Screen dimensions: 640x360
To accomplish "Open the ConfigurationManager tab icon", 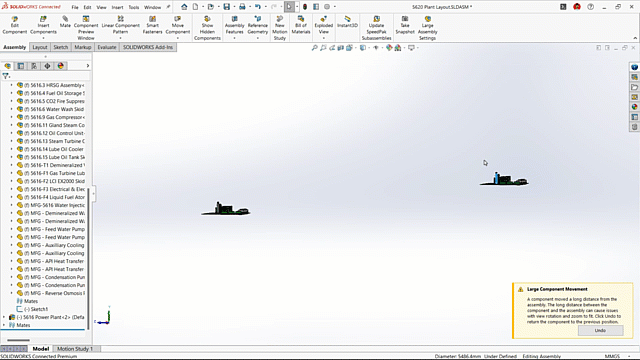I will coord(34,66).
